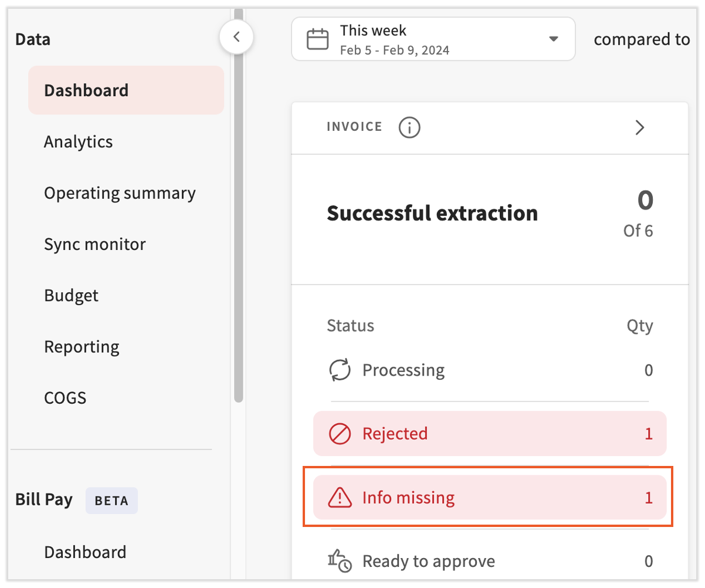Viewport: 705px width, 588px height.
Task: Click the info icon next to INVOICE
Action: click(x=409, y=127)
